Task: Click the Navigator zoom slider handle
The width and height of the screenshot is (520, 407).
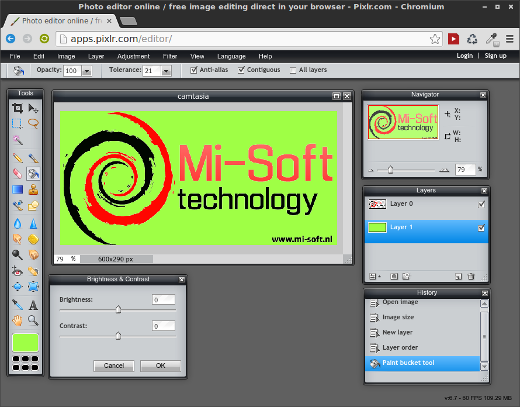Action: pos(390,170)
